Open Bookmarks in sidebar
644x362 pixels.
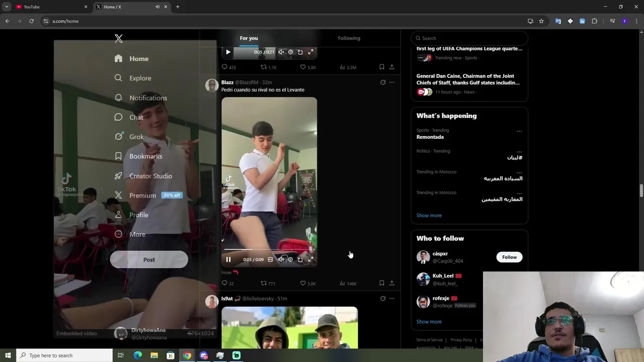pyautogui.click(x=138, y=156)
